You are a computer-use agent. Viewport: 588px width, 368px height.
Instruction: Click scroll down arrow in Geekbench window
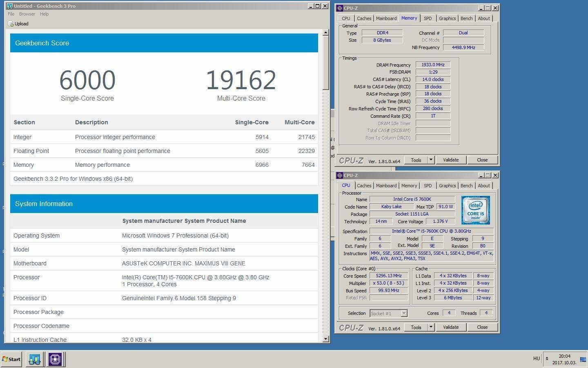coord(325,339)
